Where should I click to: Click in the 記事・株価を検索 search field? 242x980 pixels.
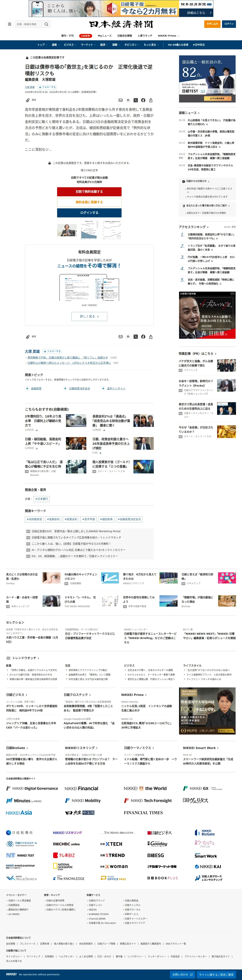point(30,24)
